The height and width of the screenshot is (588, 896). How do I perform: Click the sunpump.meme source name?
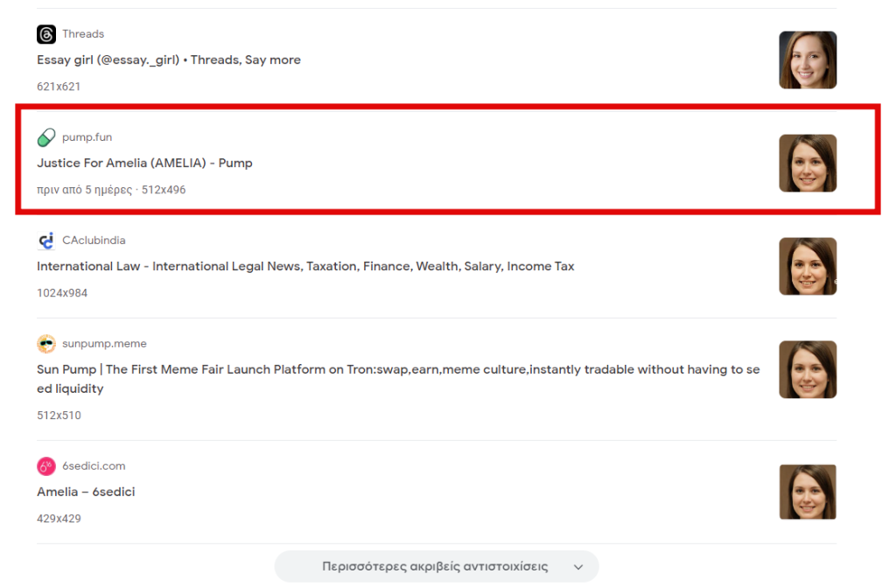tap(105, 343)
